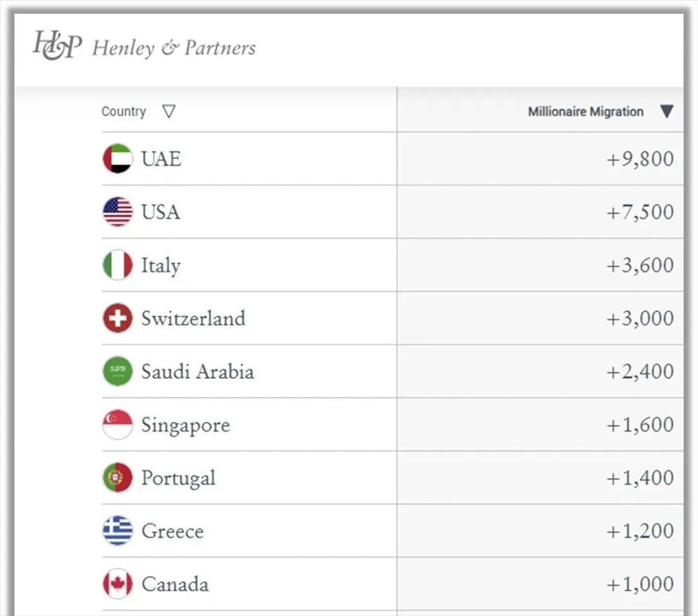
Task: Click the Italy flag icon
Action: pyautogui.click(x=117, y=265)
